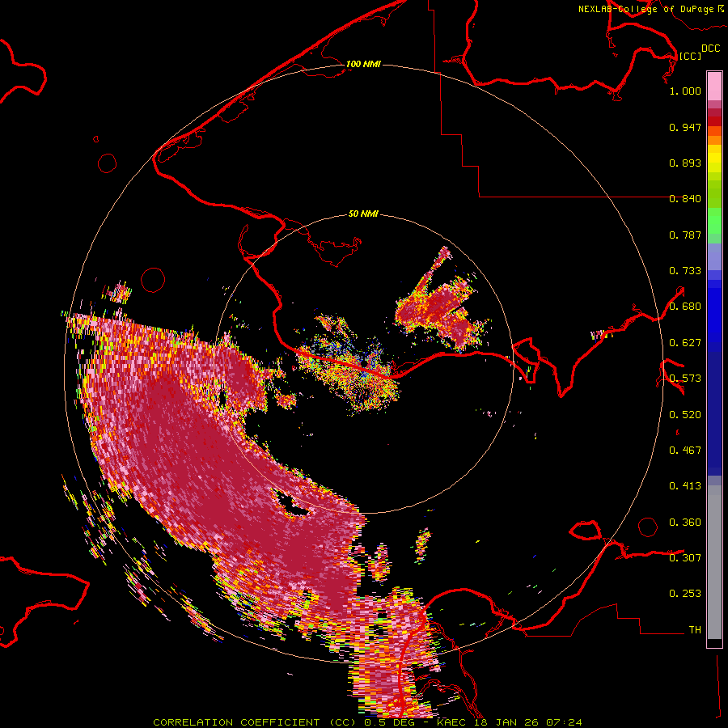Pick the light pink color bar segment near 1.000
Viewport: 728px width, 728px height.
click(714, 87)
